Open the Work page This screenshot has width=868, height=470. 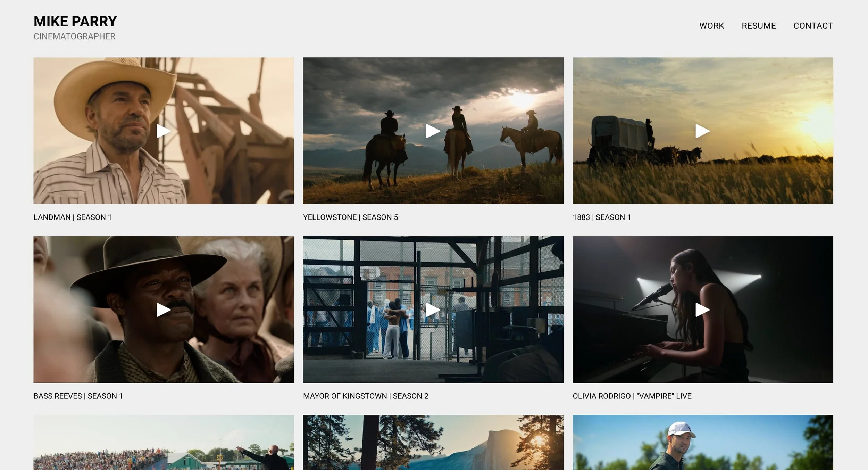tap(711, 26)
